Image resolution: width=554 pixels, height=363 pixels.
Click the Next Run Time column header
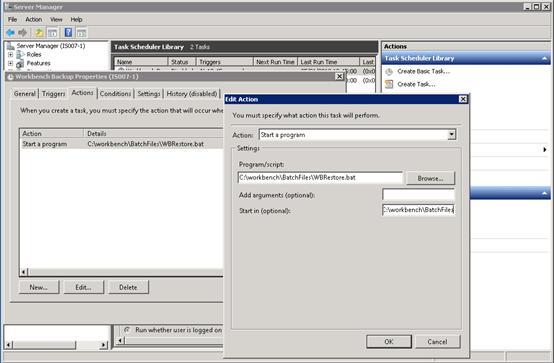pos(275,62)
